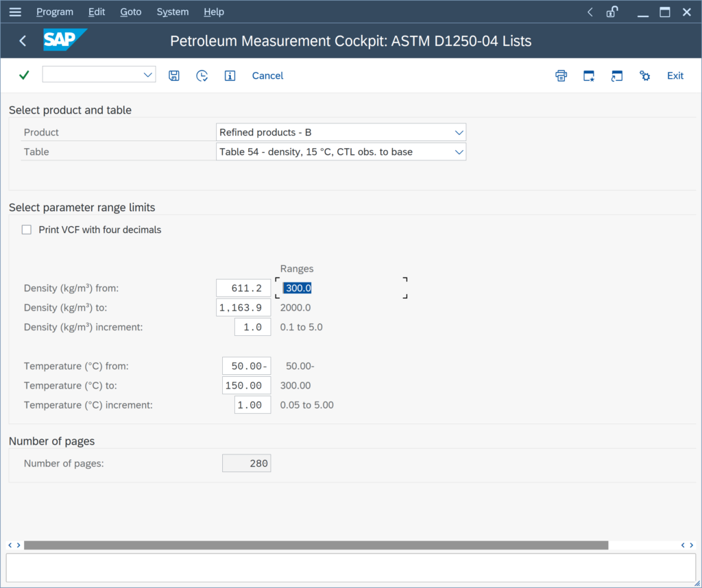This screenshot has width=702, height=588.
Task: Click the 'Number of pages' section heading
Action: [x=52, y=441]
